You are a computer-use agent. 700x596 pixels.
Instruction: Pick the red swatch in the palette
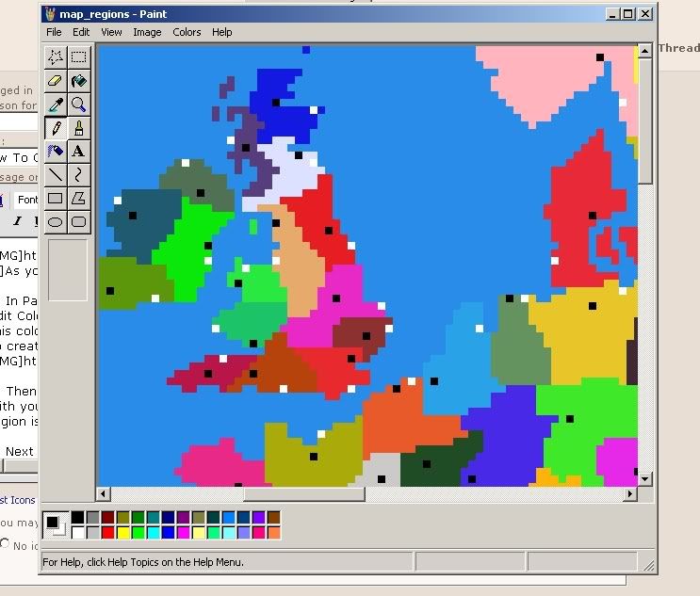point(108,533)
